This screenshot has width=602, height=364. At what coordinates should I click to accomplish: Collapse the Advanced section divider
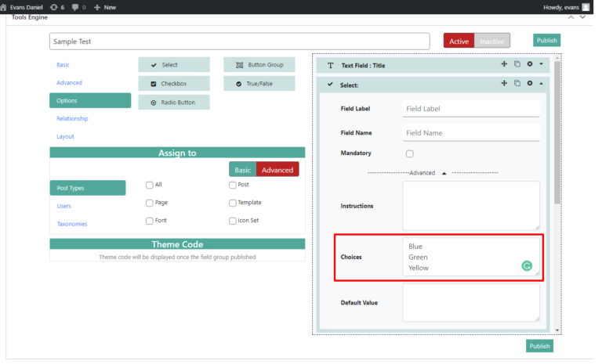444,172
